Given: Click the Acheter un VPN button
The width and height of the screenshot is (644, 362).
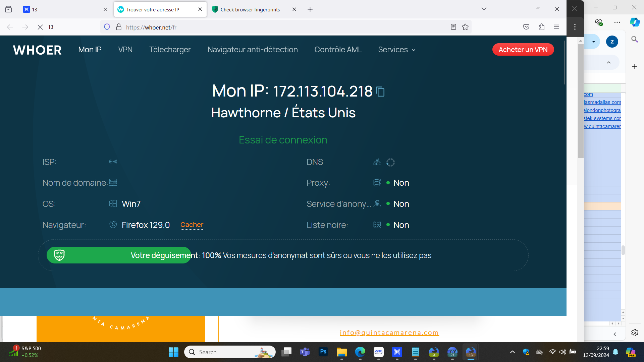Looking at the screenshot, I should click(x=523, y=50).
